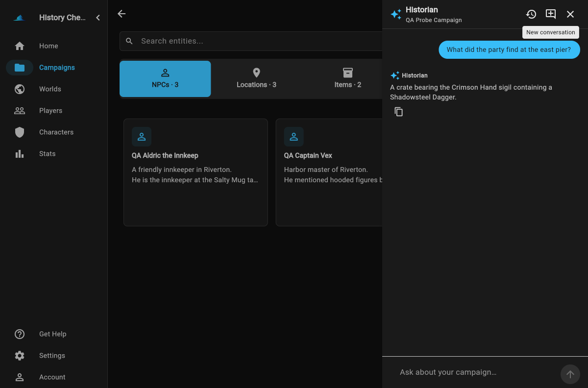588x388 pixels.
Task: Select Campaigns in the sidebar
Action: (53, 68)
